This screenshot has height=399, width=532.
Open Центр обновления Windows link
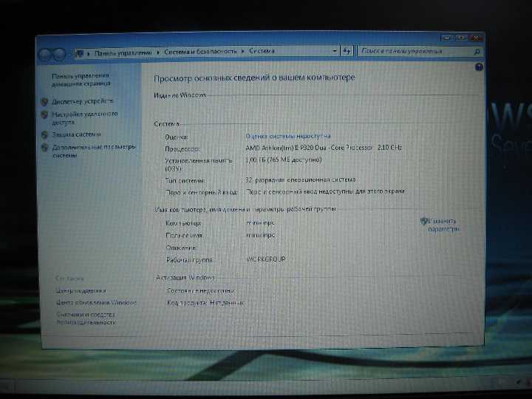(x=96, y=302)
